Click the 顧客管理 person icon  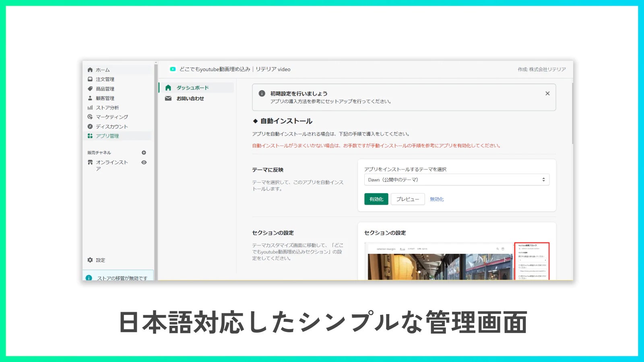point(90,98)
